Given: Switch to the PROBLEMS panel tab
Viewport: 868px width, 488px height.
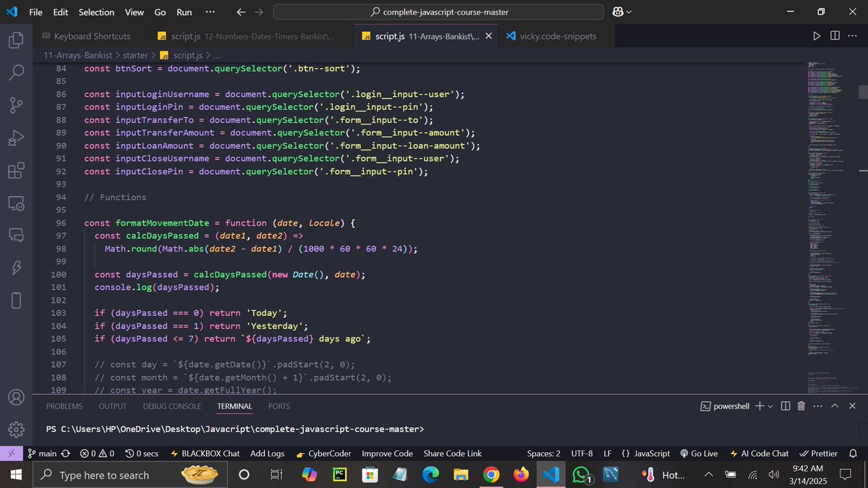Looking at the screenshot, I should 64,406.
